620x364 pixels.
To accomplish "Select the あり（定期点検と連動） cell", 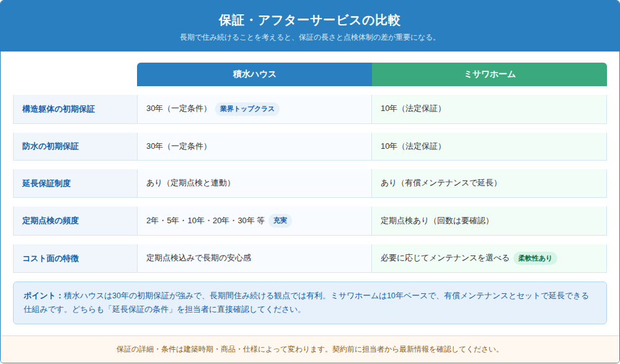I will pos(254,184).
